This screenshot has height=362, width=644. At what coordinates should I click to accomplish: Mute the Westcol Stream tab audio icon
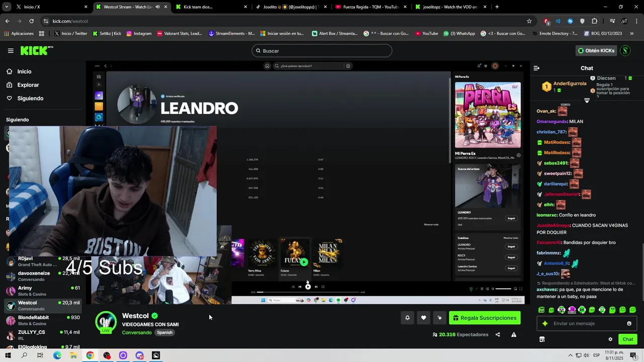click(x=157, y=7)
